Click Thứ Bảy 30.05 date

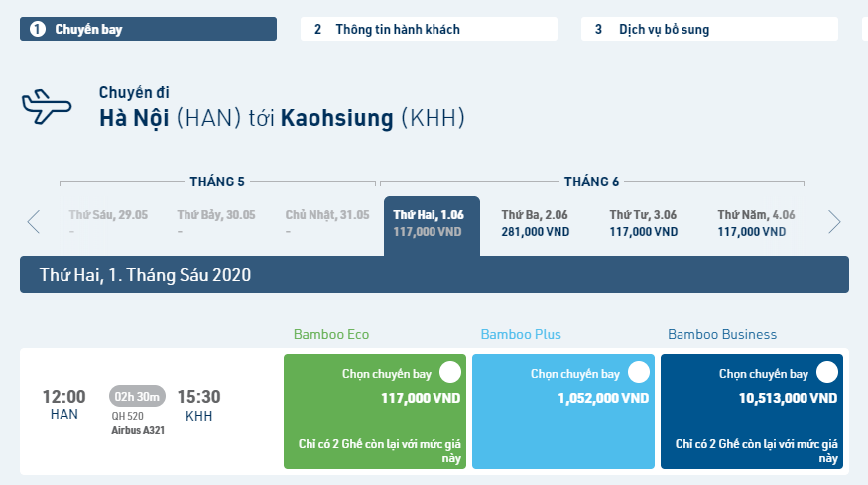click(x=216, y=222)
